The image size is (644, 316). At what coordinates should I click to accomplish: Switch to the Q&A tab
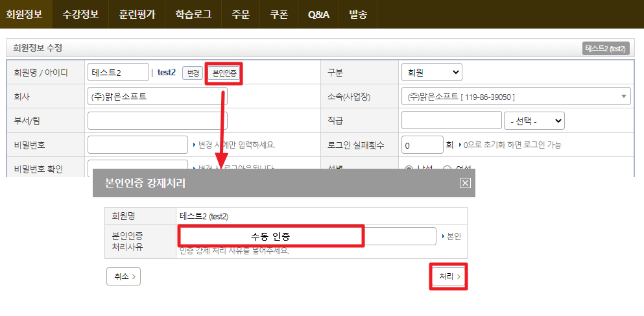(318, 14)
